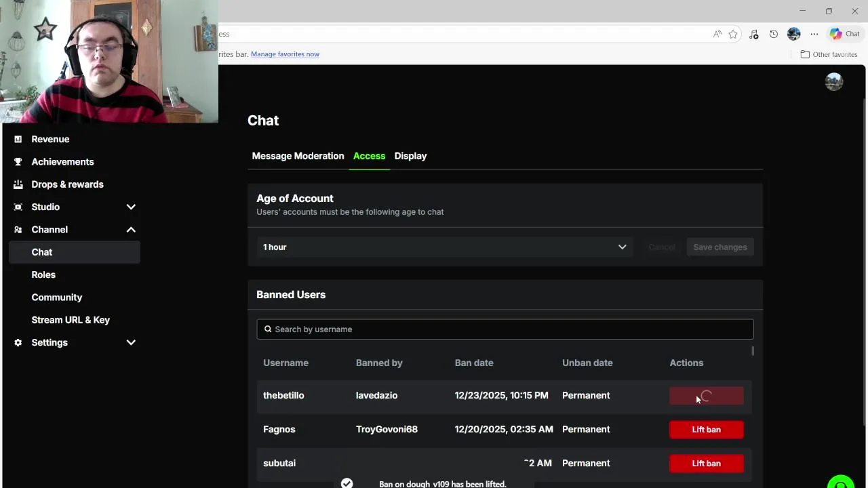Click the read aloud icon

(x=717, y=34)
